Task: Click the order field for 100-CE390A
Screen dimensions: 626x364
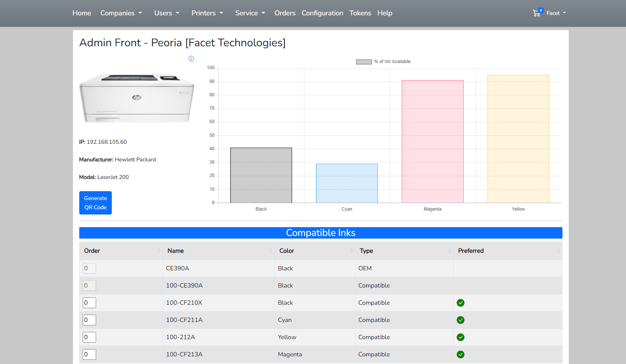Action: (89, 286)
